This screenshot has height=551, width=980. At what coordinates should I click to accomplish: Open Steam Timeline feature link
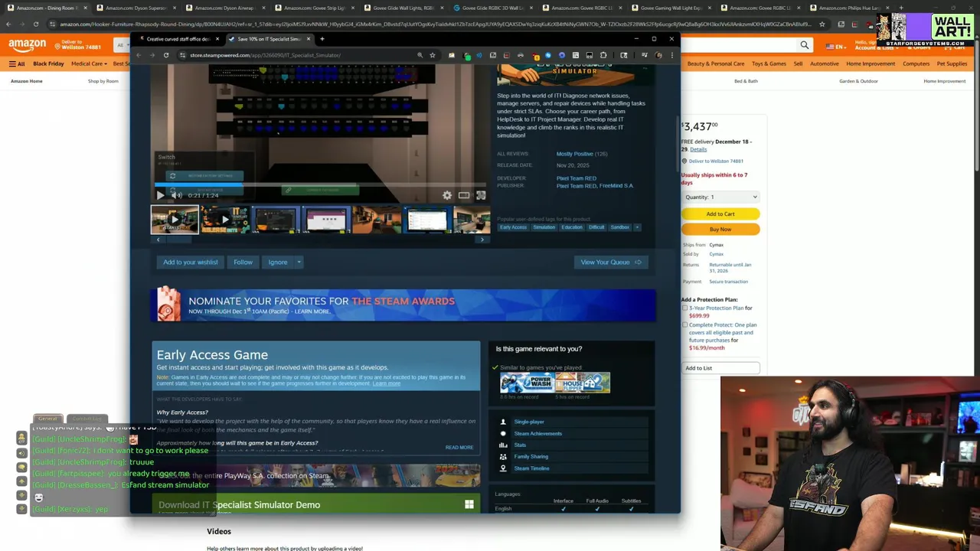point(531,468)
